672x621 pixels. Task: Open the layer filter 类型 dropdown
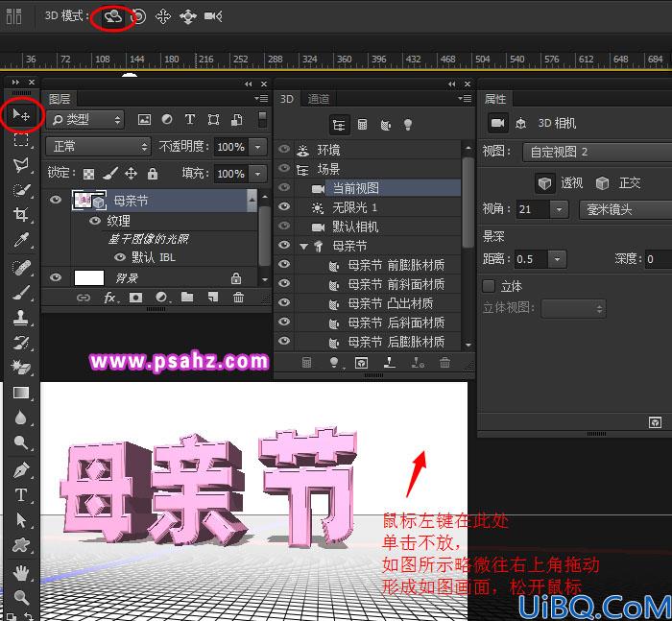pyautogui.click(x=84, y=120)
